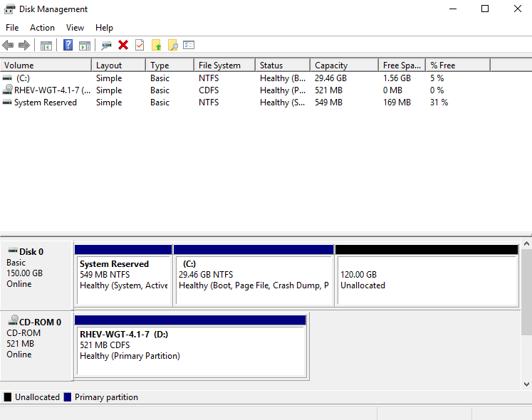Click the Back arrow toolbar icon

point(9,46)
